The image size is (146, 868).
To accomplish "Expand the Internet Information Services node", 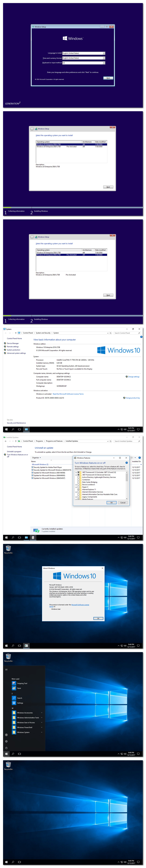I will pos(76,492).
